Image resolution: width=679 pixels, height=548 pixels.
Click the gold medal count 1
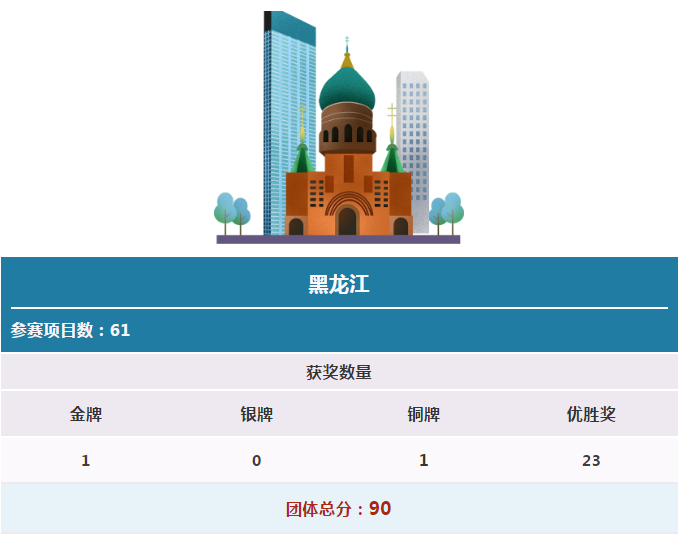pos(86,460)
